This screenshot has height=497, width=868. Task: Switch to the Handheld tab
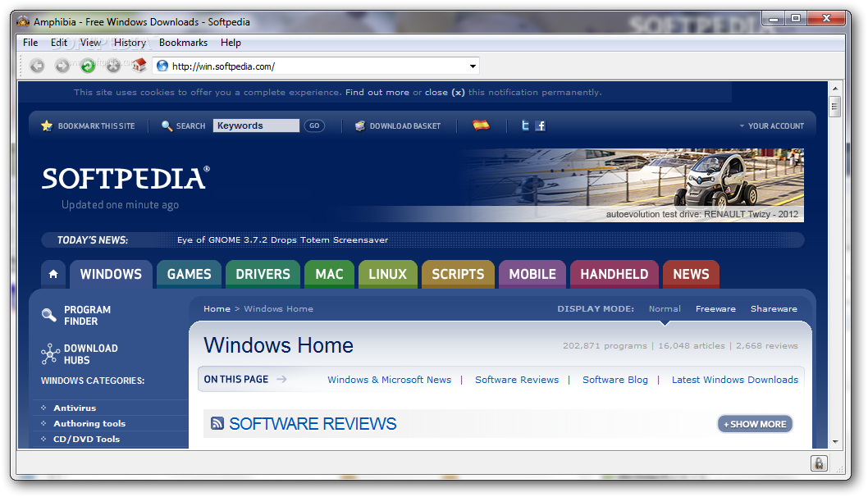click(614, 274)
